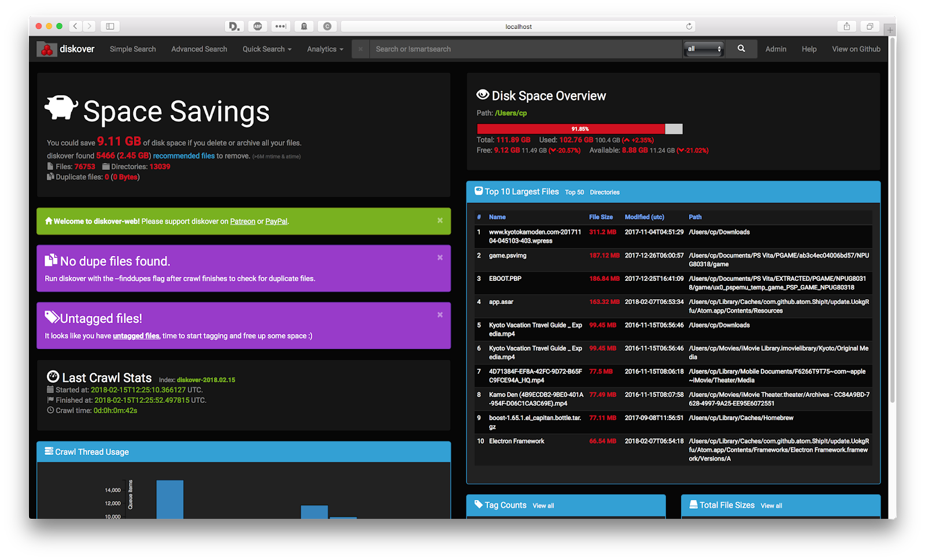
Task: Click the icon beside Top 10 Largest Files header
Action: [479, 191]
